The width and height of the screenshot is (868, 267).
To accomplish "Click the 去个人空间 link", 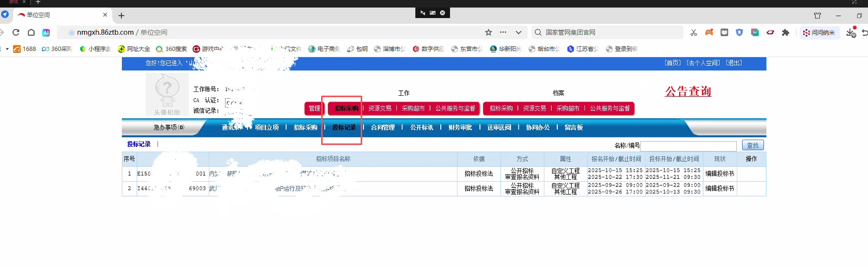I will [x=703, y=63].
